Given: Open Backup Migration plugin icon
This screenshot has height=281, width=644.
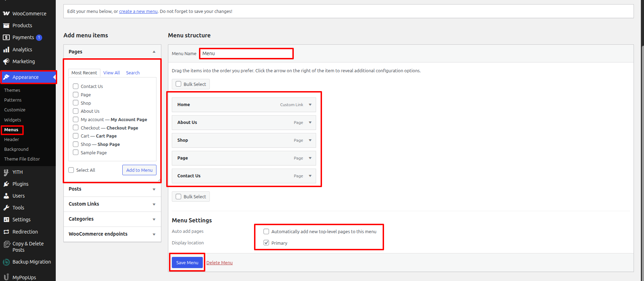Looking at the screenshot, I should (6, 262).
